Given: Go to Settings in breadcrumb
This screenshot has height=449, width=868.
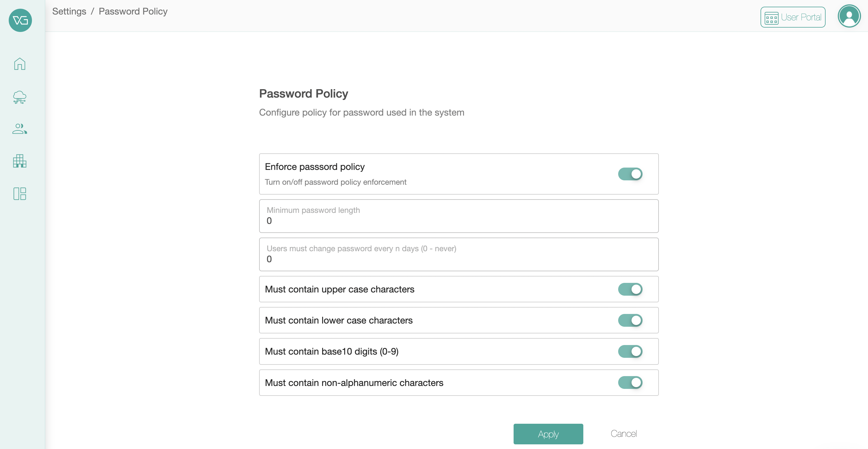Looking at the screenshot, I should click(x=69, y=11).
